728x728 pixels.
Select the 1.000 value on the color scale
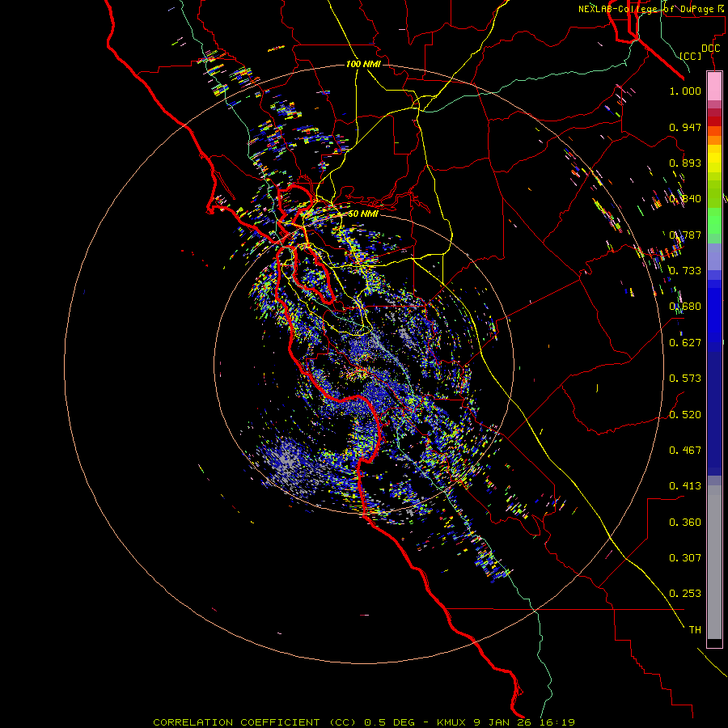[685, 91]
